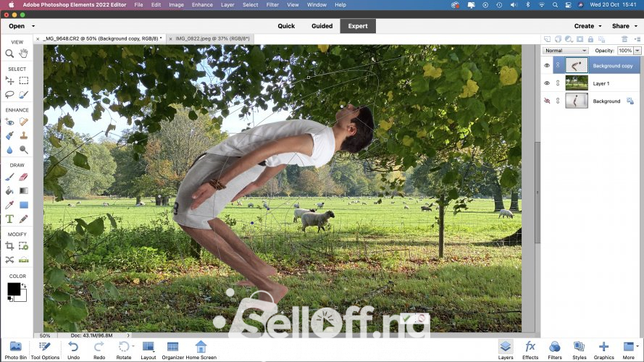Select the Spot Healing Brush tool

[24, 122]
